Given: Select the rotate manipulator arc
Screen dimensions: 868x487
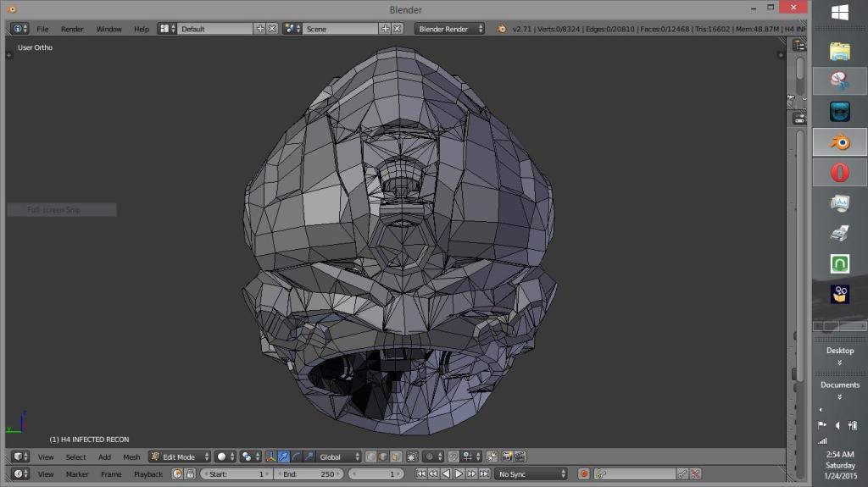Looking at the screenshot, I should point(296,457).
